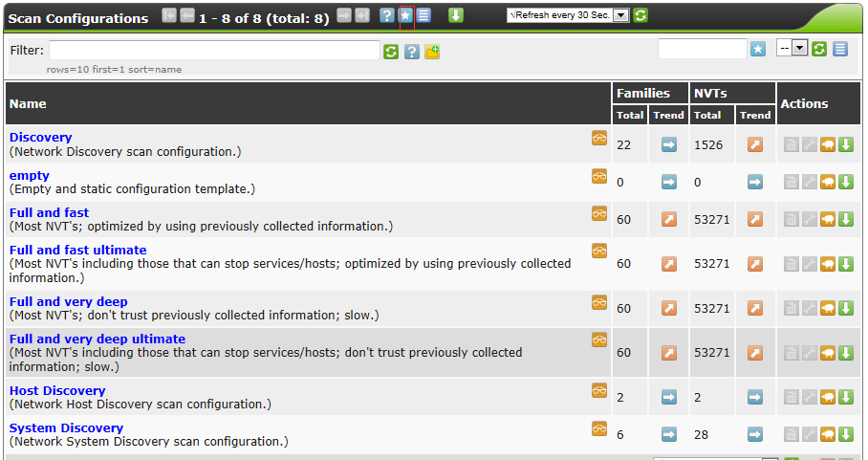The width and height of the screenshot is (868, 460).
Task: Export the System Discovery scan config
Action: pyautogui.click(x=846, y=434)
